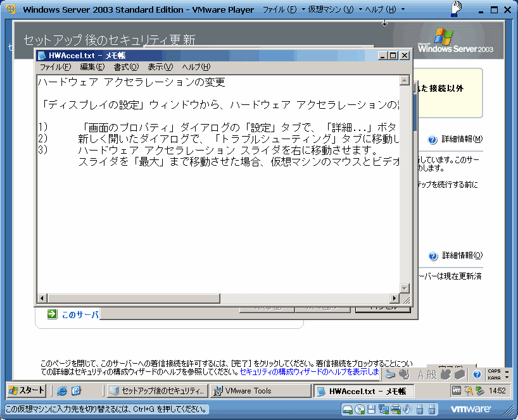The height and width of the screenshot is (420, 518).
Task: Click Notepad horizontal scrollbar left arrow
Action: 42,299
